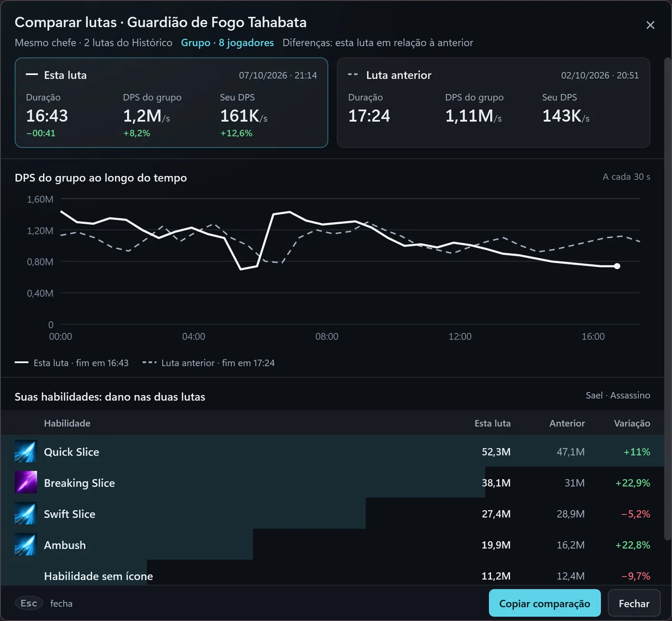
Task: Click Copiar comparação button
Action: [544, 603]
